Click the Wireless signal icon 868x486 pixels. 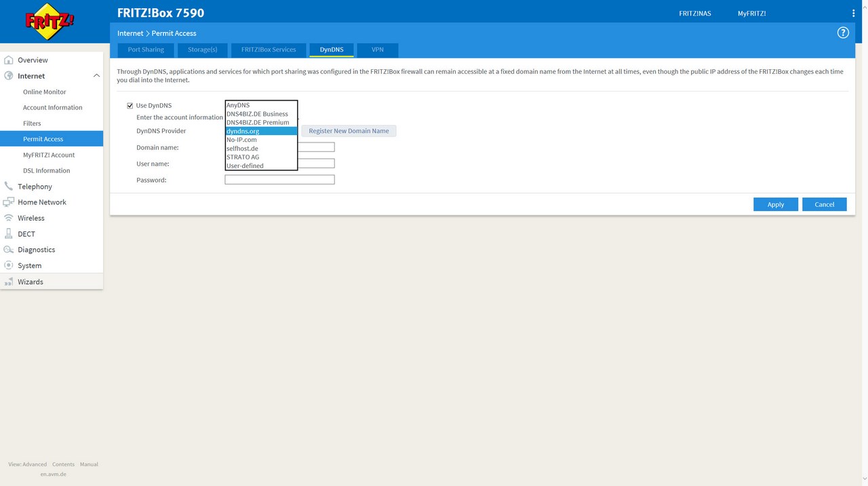coord(9,218)
